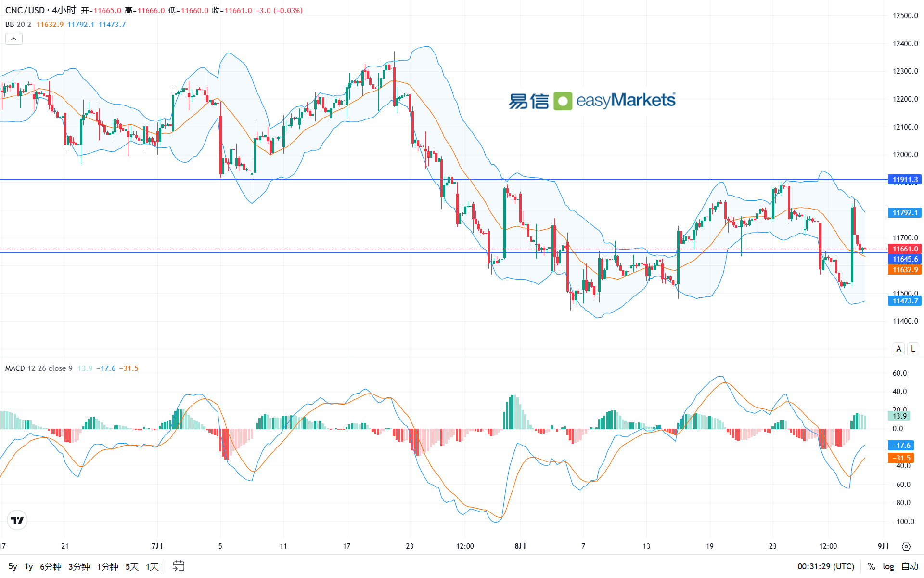The height and width of the screenshot is (578, 924).
Task: Select the 1分钟 range button
Action: 108,566
